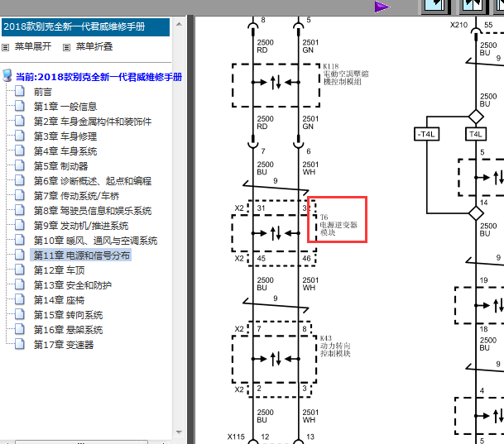The height and width of the screenshot is (444, 504).
Task: Click the page icon next to 第4章
Action: pos(20,150)
